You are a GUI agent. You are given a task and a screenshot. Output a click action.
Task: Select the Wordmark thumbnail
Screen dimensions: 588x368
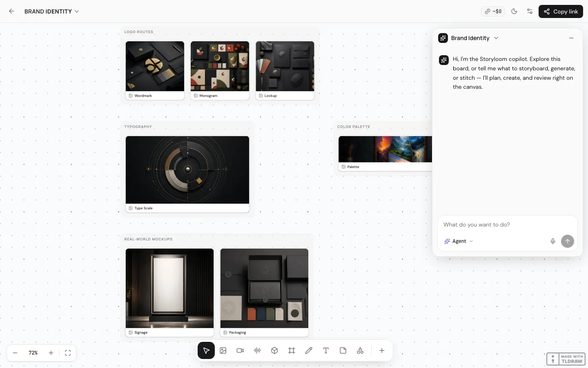(155, 66)
